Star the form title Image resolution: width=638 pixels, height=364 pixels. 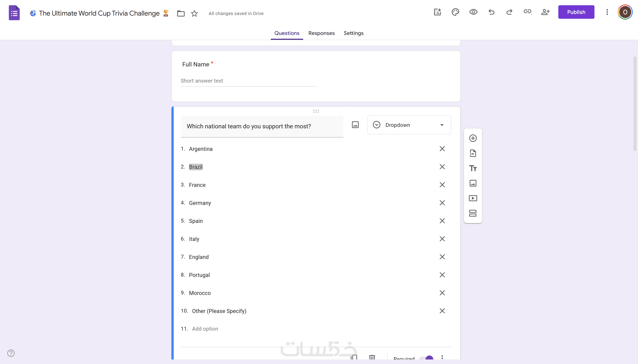(x=194, y=13)
